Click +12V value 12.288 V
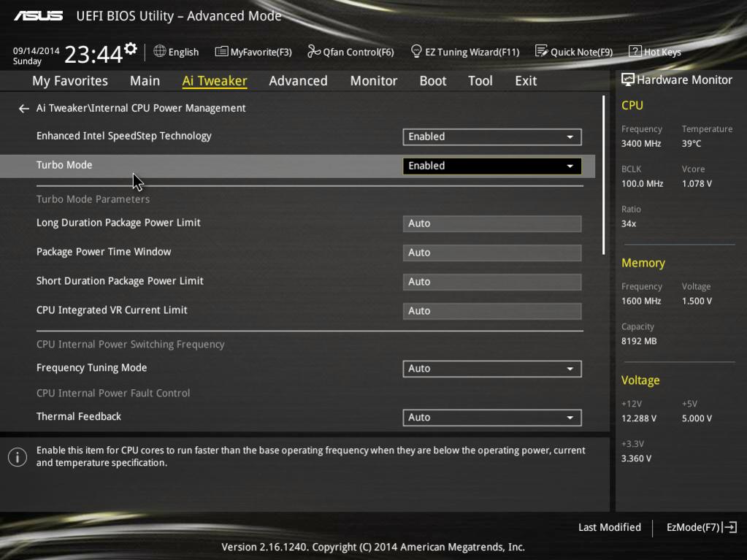Viewport: 747px width, 560px height. tap(638, 418)
